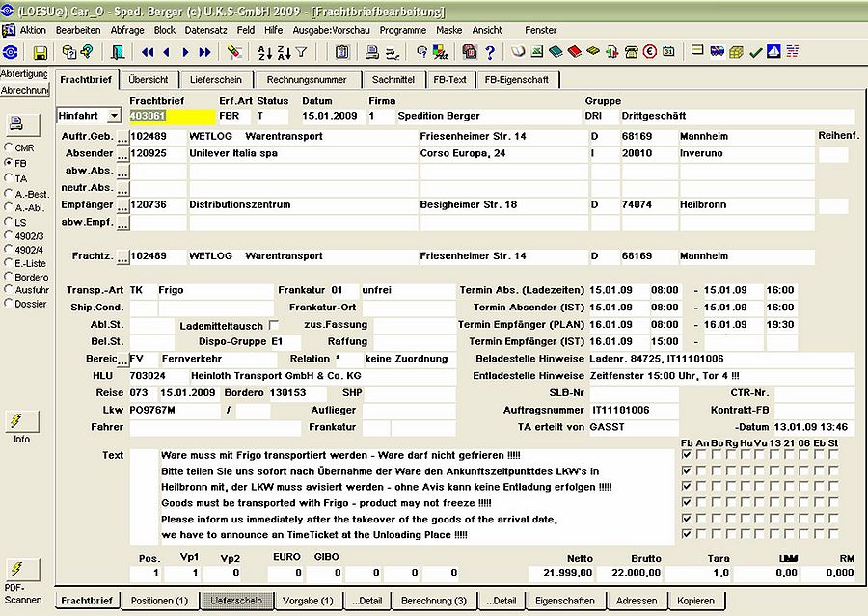Click the Fahrer input field

coord(215,427)
